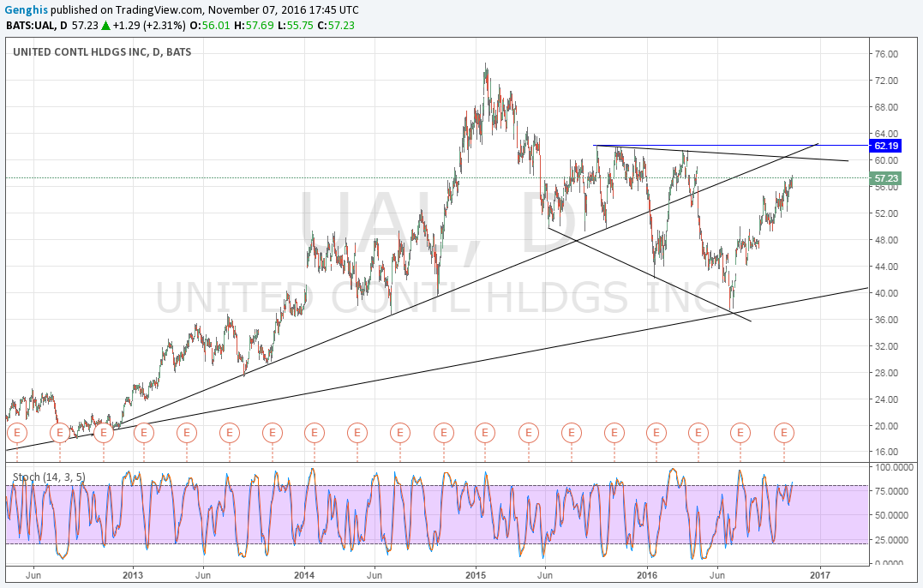Screen dimensions: 923x588
Task: Click the green up-triangle change indicator
Action: pyautogui.click(x=105, y=26)
